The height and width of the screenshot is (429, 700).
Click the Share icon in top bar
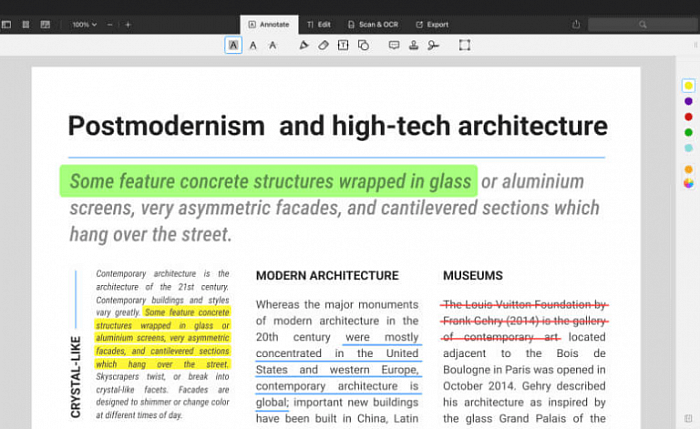click(576, 24)
